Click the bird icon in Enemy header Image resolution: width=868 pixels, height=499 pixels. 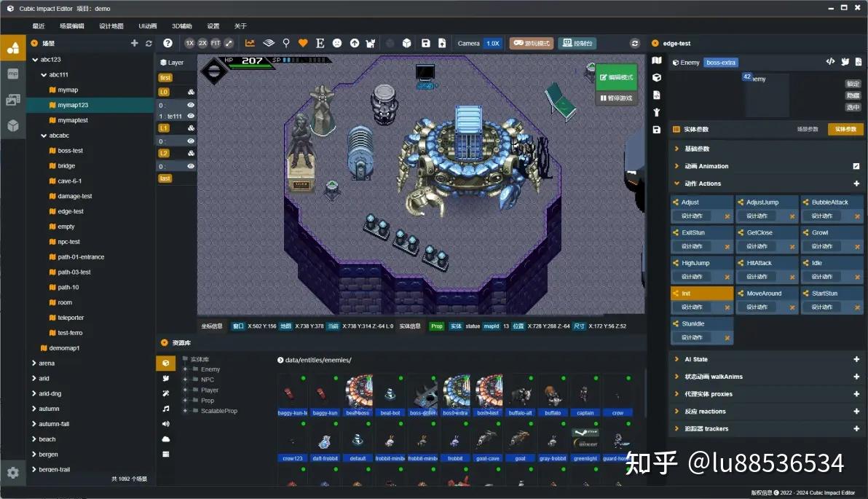pos(845,62)
